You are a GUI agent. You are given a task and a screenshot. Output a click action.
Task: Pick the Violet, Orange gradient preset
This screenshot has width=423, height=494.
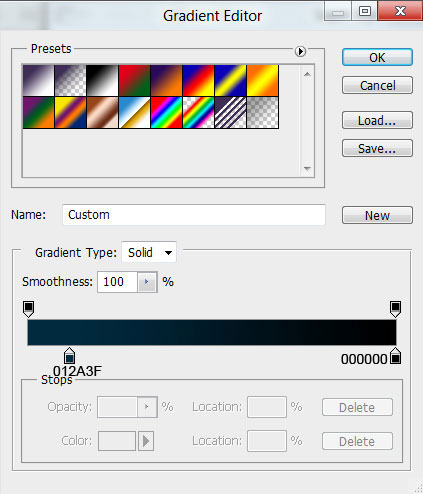[x=166, y=80]
